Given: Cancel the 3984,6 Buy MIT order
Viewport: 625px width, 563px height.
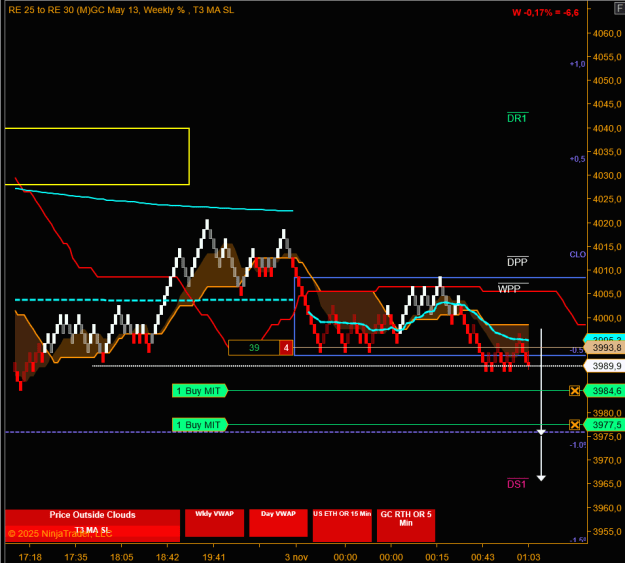Looking at the screenshot, I should (x=574, y=391).
